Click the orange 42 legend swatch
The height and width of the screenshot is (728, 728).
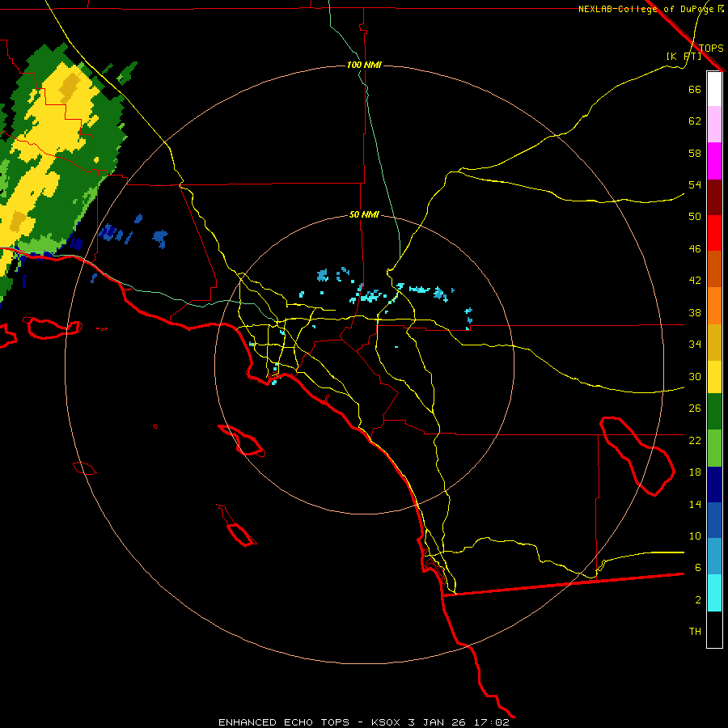click(x=714, y=306)
